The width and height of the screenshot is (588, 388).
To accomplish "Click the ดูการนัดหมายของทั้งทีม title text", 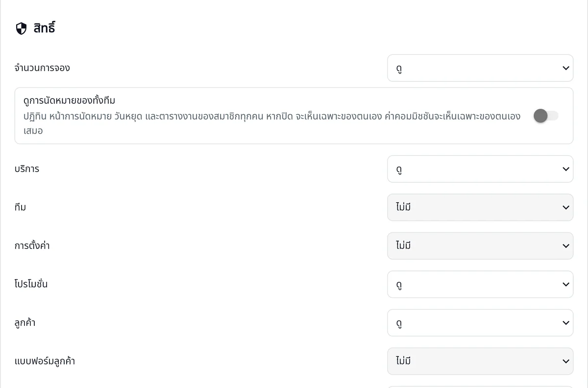I will coord(70,101).
